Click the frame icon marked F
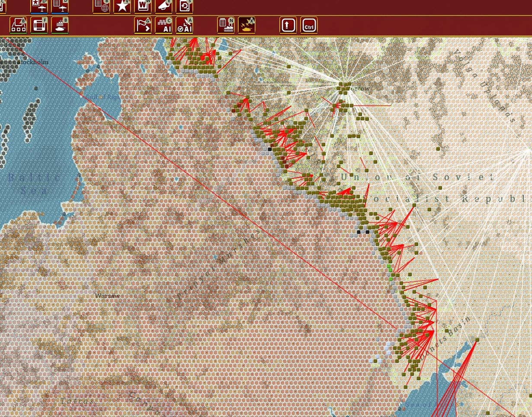 click(x=39, y=25)
